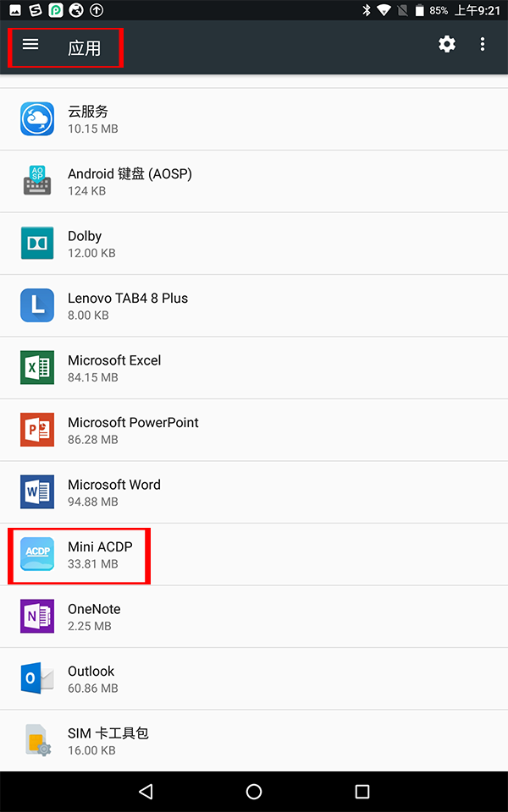Tap the 85% battery percentage
The width and height of the screenshot is (508, 812).
click(x=439, y=10)
